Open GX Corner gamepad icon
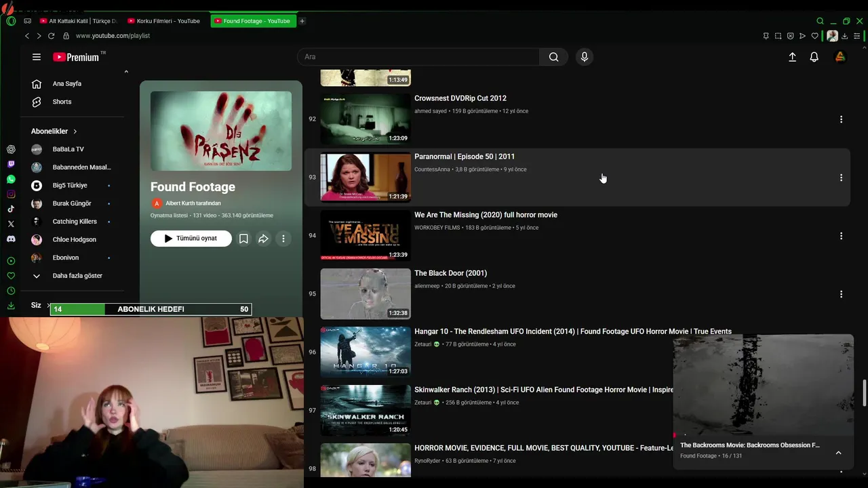Viewport: 868px width, 488px height. coord(28,21)
